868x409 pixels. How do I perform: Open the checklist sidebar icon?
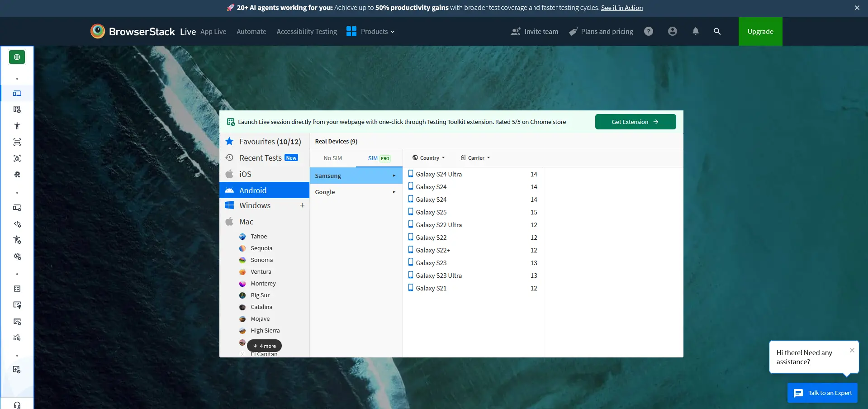(17, 289)
